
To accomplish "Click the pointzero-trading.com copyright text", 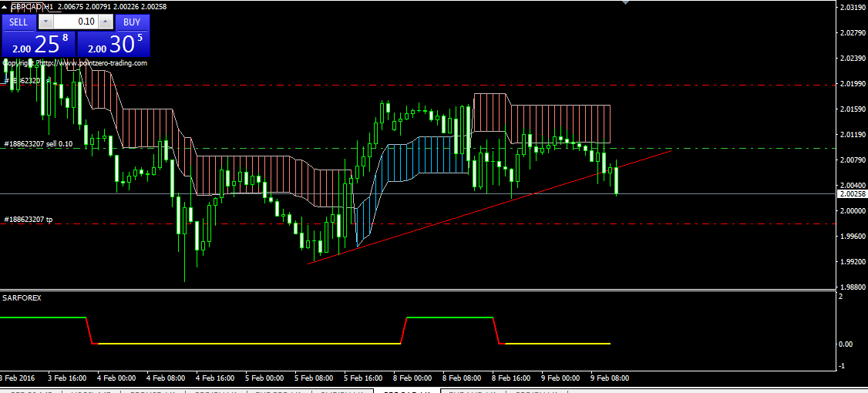I will [x=75, y=63].
